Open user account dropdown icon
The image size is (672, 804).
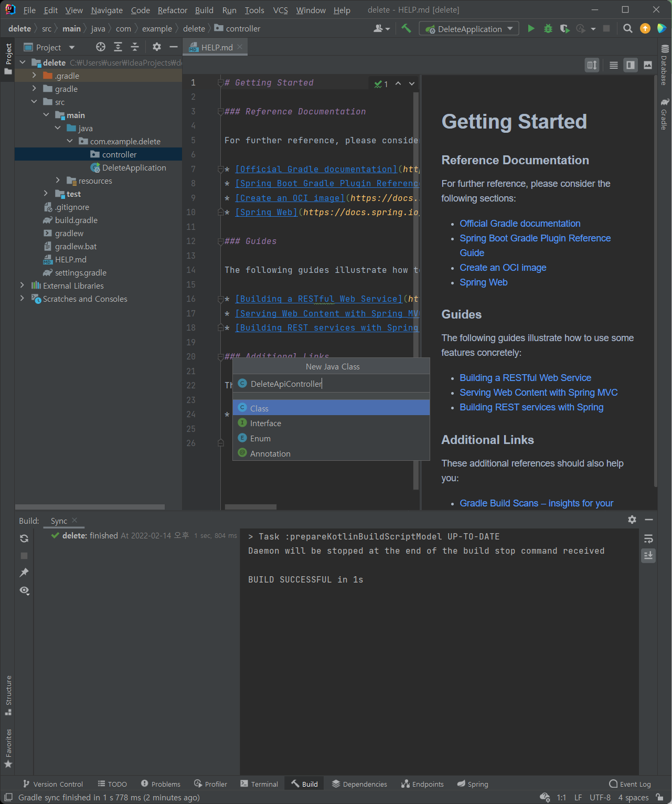381,28
